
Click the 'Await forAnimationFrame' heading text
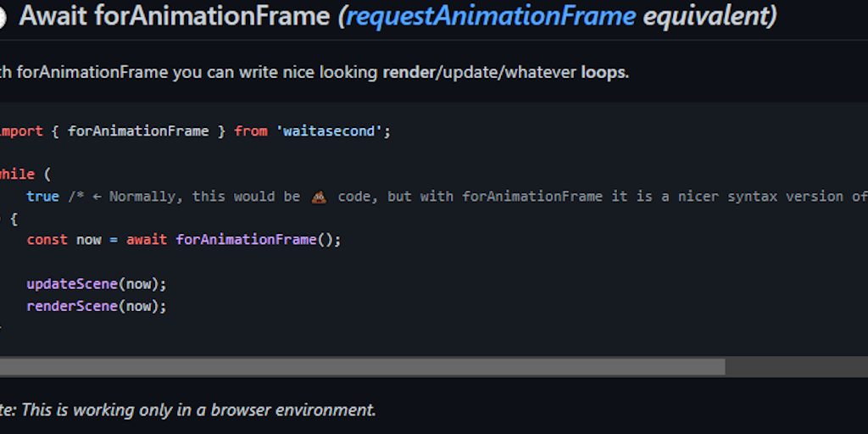click(x=175, y=15)
